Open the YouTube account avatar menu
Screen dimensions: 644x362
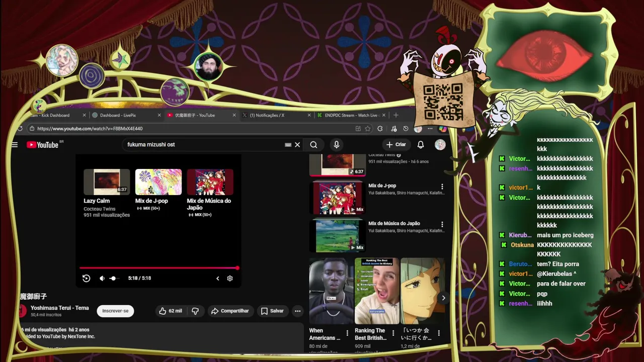click(440, 145)
